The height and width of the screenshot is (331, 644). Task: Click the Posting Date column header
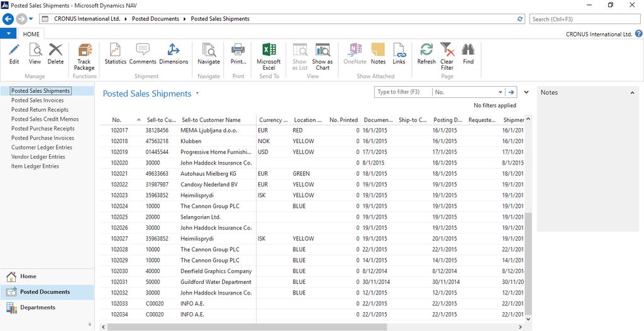448,120
